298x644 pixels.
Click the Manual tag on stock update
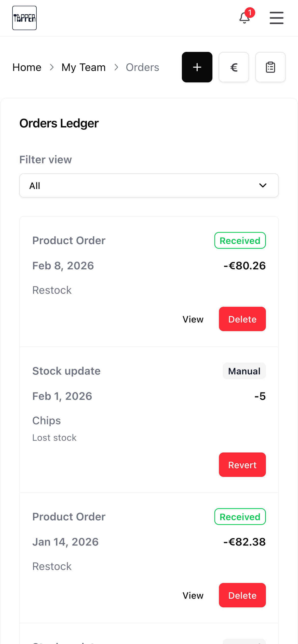pyautogui.click(x=244, y=371)
